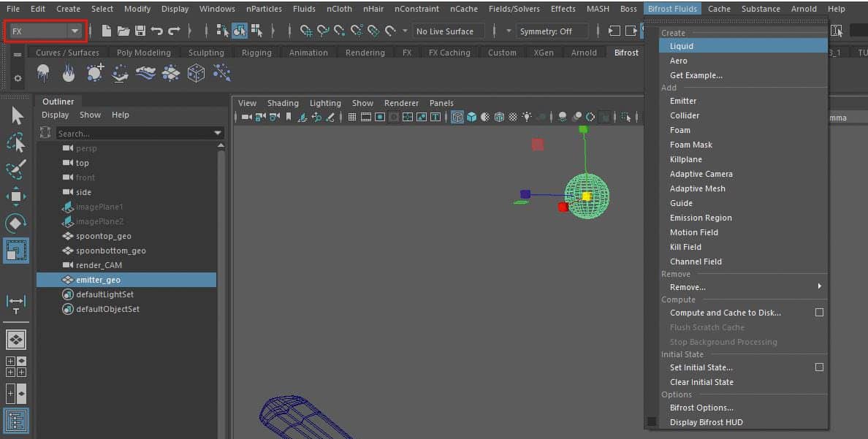Image resolution: width=868 pixels, height=439 pixels.
Task: Toggle the select by object type mode
Action: click(x=240, y=31)
